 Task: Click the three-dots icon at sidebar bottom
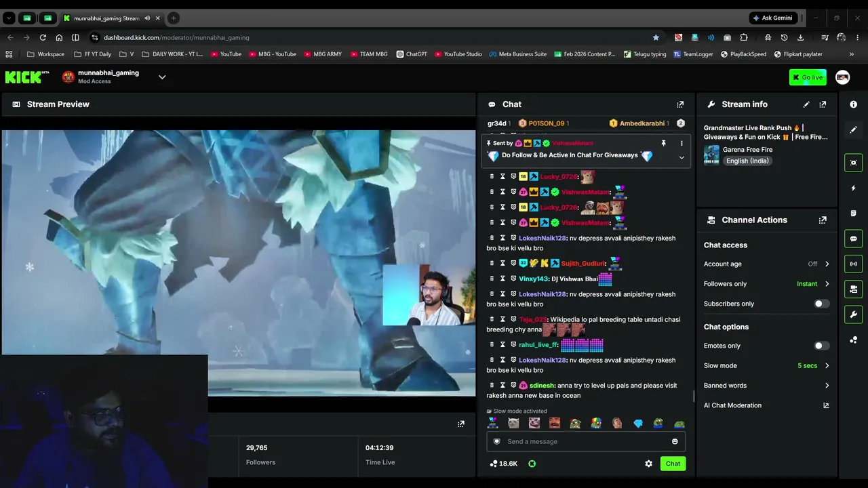coord(853,340)
